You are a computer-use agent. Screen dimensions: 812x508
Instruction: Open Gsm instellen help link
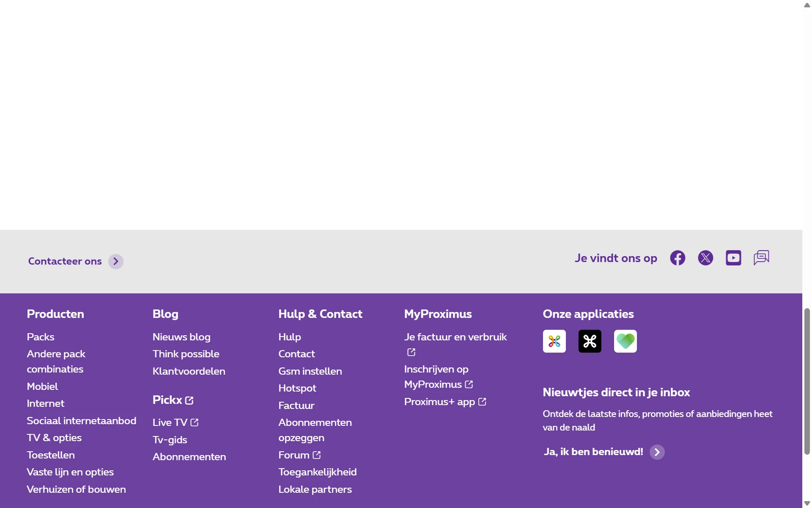(x=310, y=371)
